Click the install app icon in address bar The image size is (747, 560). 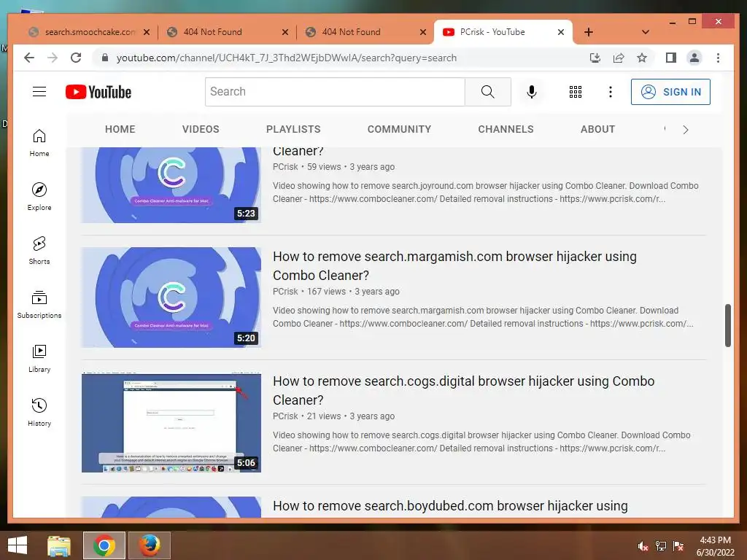pyautogui.click(x=595, y=58)
